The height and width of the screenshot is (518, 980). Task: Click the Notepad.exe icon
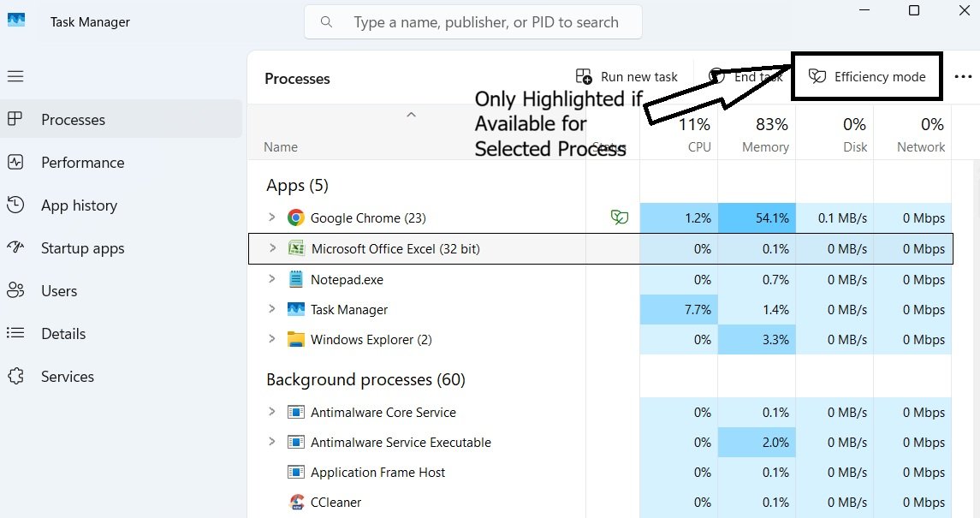(x=295, y=278)
